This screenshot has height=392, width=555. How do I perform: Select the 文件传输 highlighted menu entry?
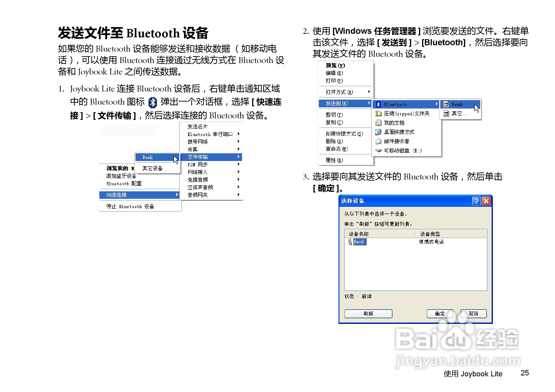click(x=198, y=157)
